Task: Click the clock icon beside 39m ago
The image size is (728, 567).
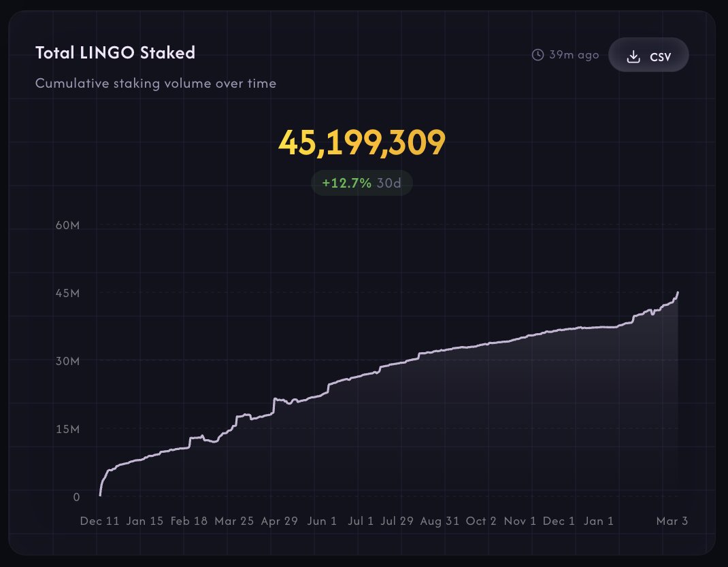Action: [537, 55]
